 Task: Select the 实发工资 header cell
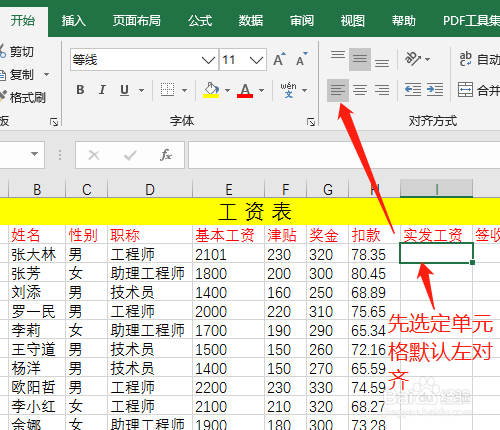point(436,235)
